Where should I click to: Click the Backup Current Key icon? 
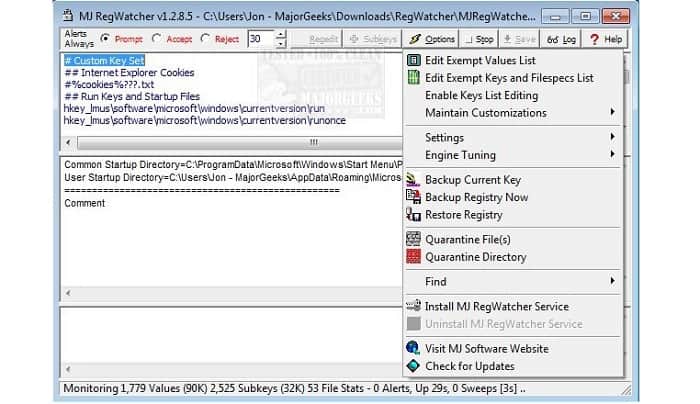[413, 179]
